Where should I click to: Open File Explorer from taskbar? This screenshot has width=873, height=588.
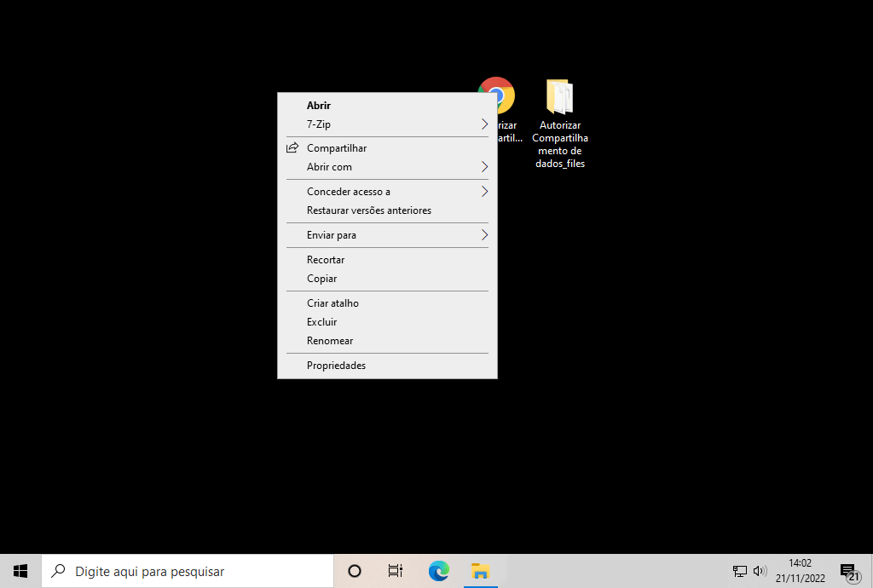pos(481,571)
